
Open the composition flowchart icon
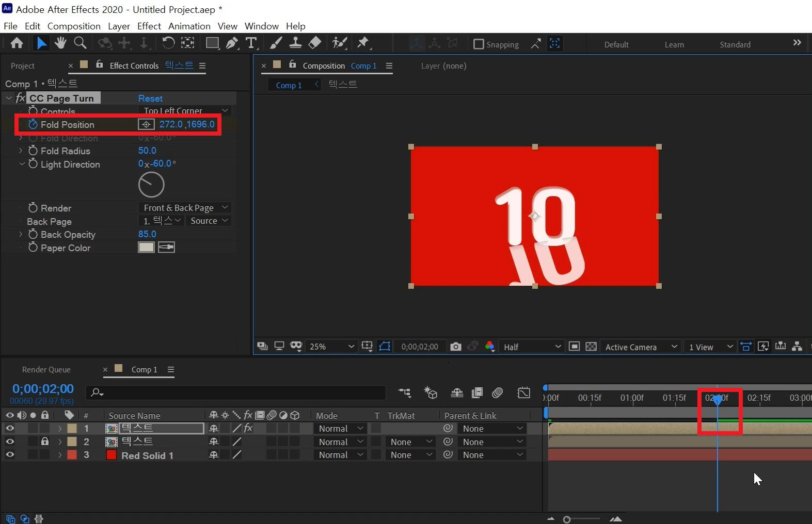point(797,347)
